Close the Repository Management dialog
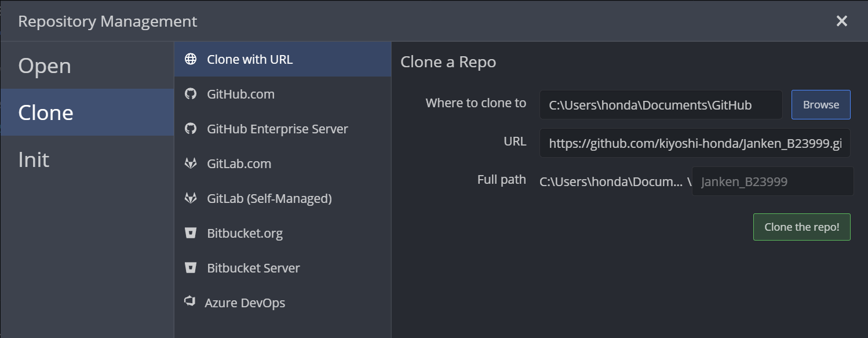The image size is (868, 338). click(841, 21)
